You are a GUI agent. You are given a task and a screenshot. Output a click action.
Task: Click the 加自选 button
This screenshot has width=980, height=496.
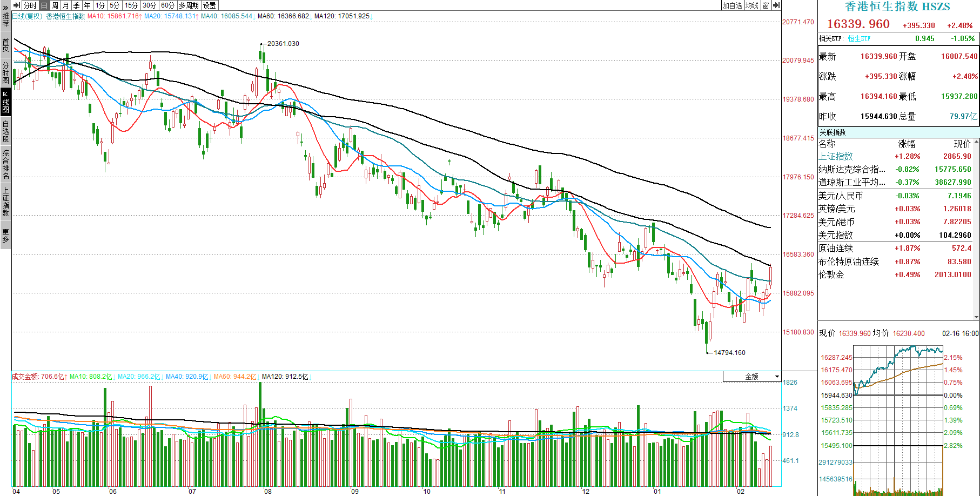click(732, 5)
